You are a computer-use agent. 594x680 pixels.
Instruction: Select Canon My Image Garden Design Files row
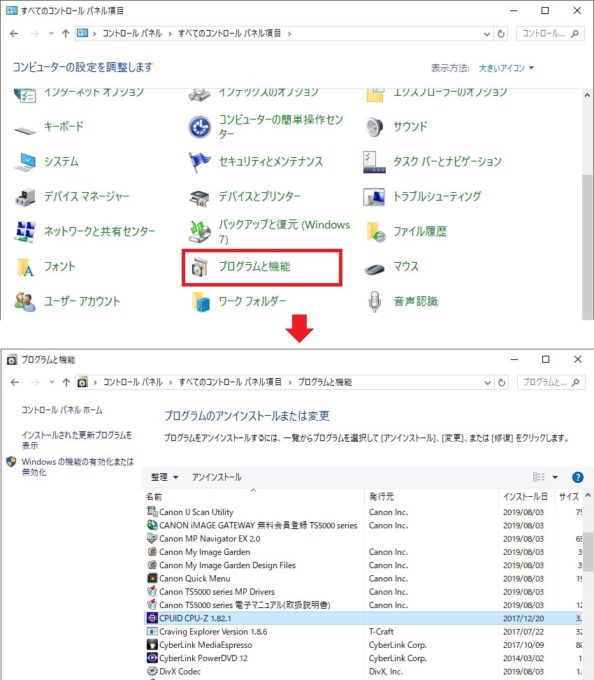[x=362, y=566]
